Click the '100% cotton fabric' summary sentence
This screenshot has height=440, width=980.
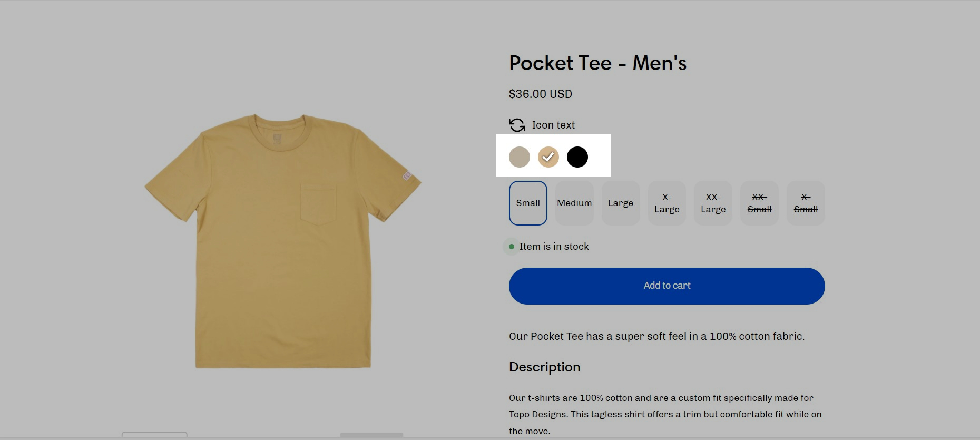click(656, 336)
